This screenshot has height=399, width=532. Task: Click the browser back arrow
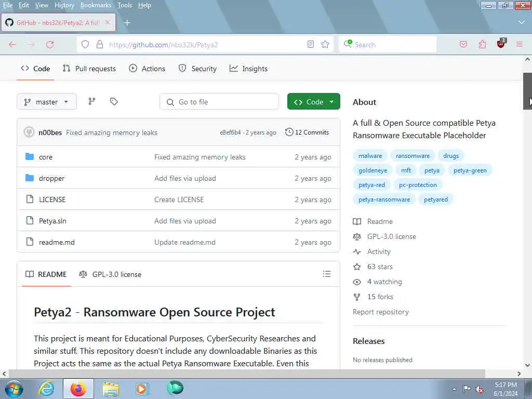12,45
